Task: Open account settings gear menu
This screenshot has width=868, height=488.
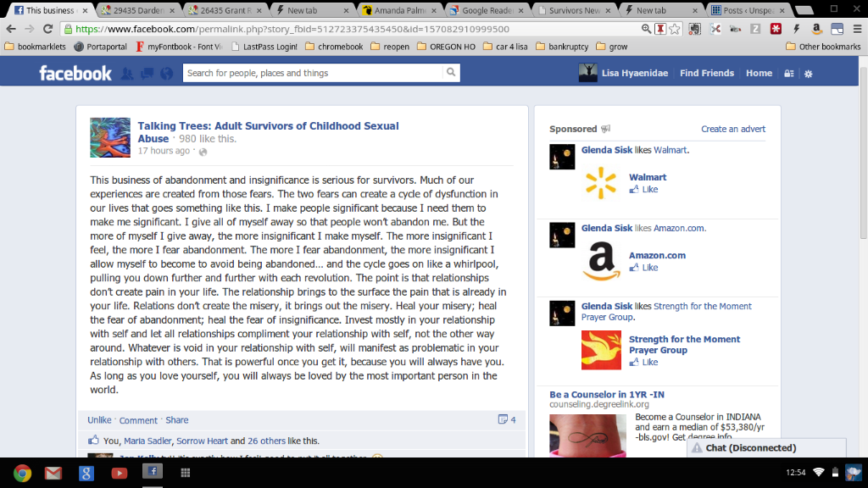Action: coord(808,74)
